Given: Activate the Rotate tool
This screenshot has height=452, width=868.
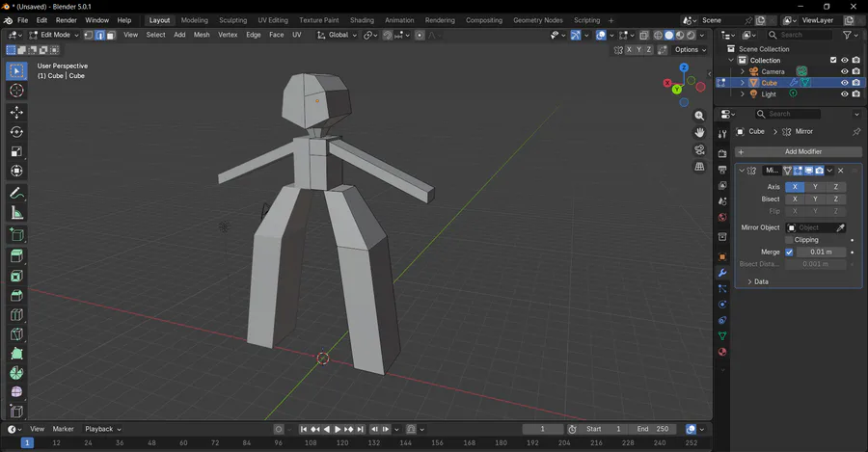Looking at the screenshot, I should pos(16,132).
